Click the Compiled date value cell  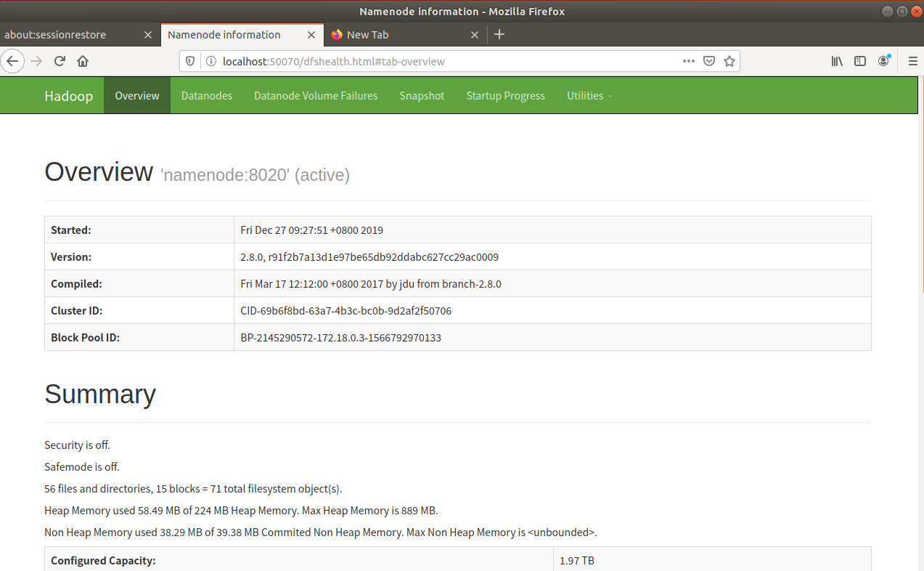[552, 283]
